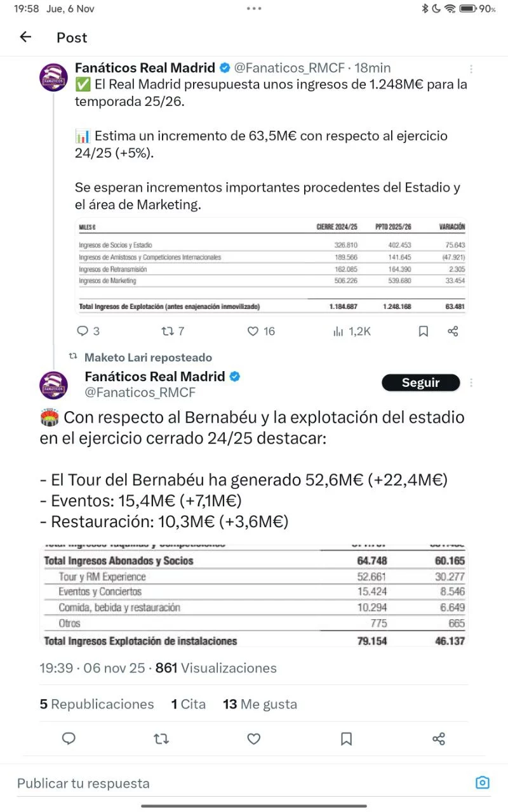Open the @Fanaticos_RMCF handle in the main tweet
Viewport: 508px width, 812px height.
140,393
